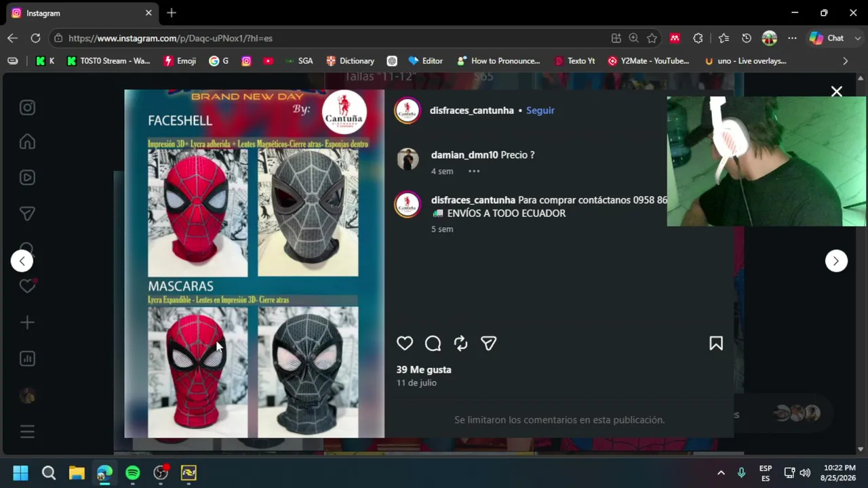
Task: Open Reels from the Instagram sidebar
Action: pyautogui.click(x=27, y=178)
